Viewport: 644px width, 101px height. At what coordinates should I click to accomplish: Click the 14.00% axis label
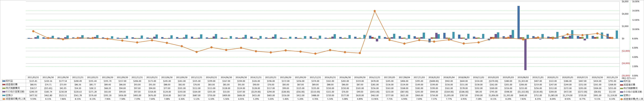tap(636, 11)
